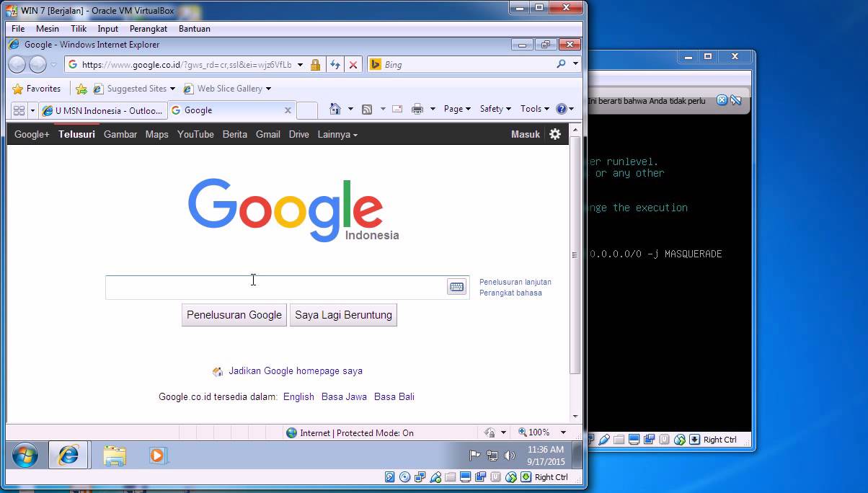Open the Page menu dropdown
The height and width of the screenshot is (493, 868).
(457, 109)
